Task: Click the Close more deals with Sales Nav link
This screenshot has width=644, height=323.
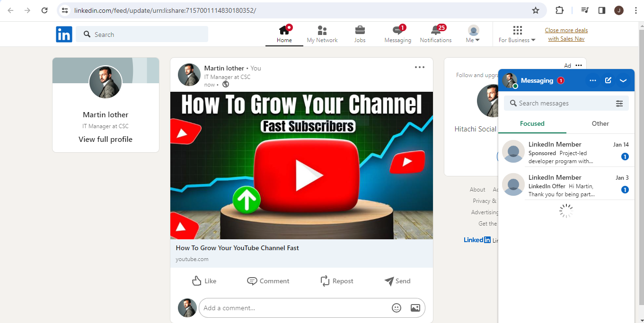Action: click(x=566, y=35)
